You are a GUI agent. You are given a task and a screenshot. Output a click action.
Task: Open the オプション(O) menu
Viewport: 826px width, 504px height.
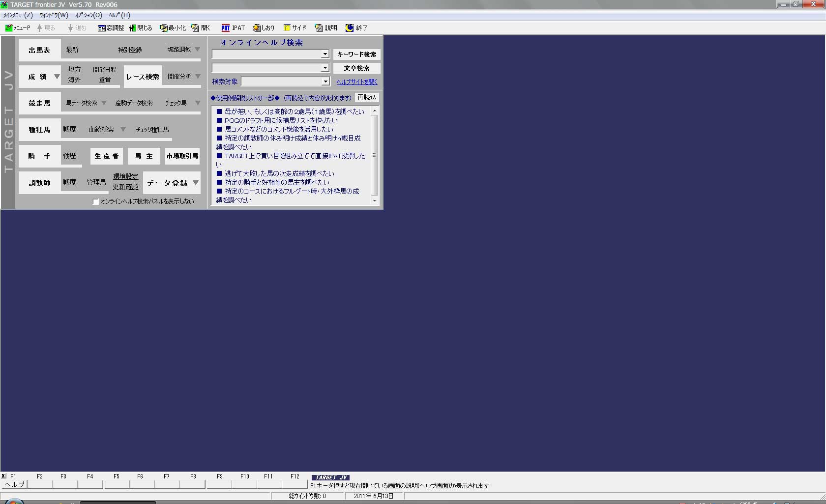[x=88, y=15]
